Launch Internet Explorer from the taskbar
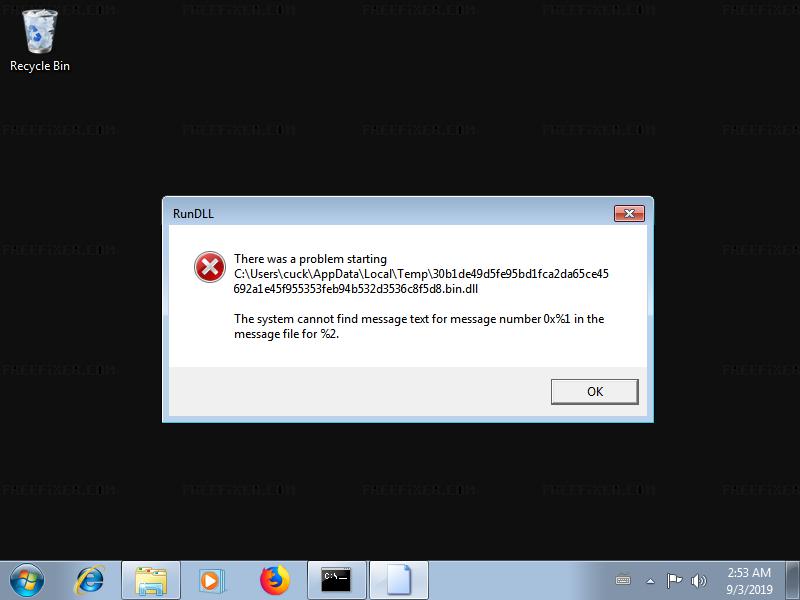The height and width of the screenshot is (600, 800). pyautogui.click(x=90, y=580)
